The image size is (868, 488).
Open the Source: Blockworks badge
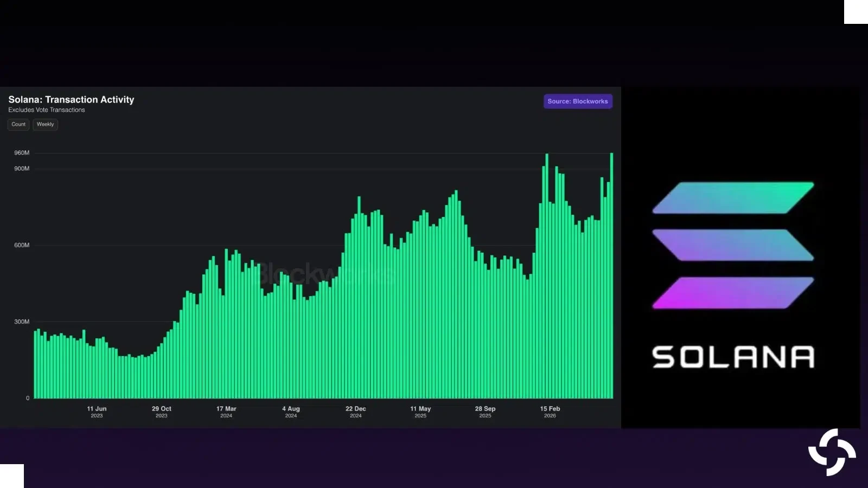coord(578,101)
